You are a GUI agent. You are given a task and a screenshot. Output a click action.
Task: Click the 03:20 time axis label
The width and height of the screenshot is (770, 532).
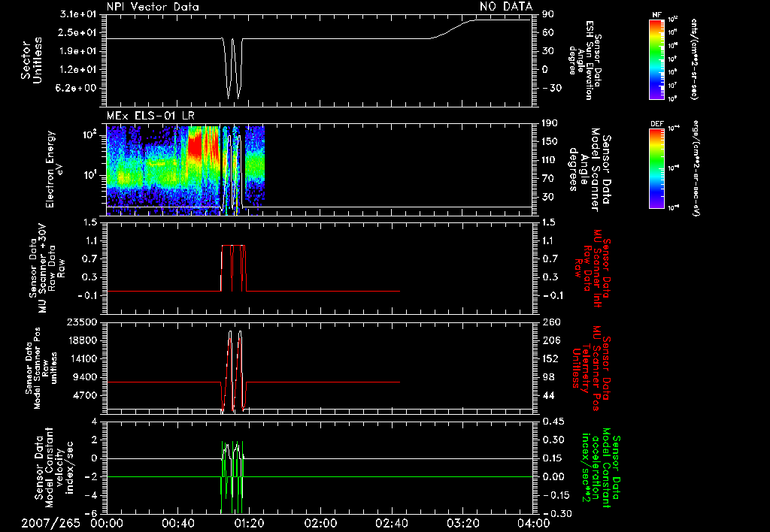[462, 523]
